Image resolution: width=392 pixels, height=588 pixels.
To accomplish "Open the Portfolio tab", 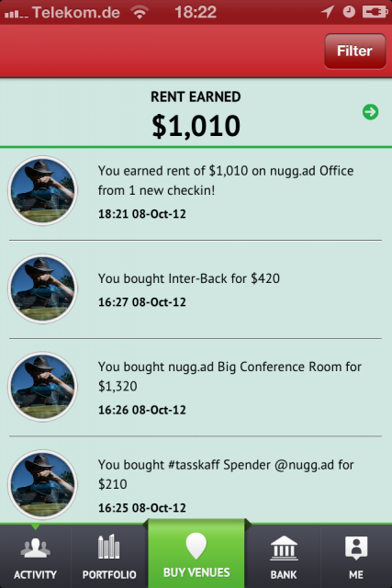I will [109, 556].
